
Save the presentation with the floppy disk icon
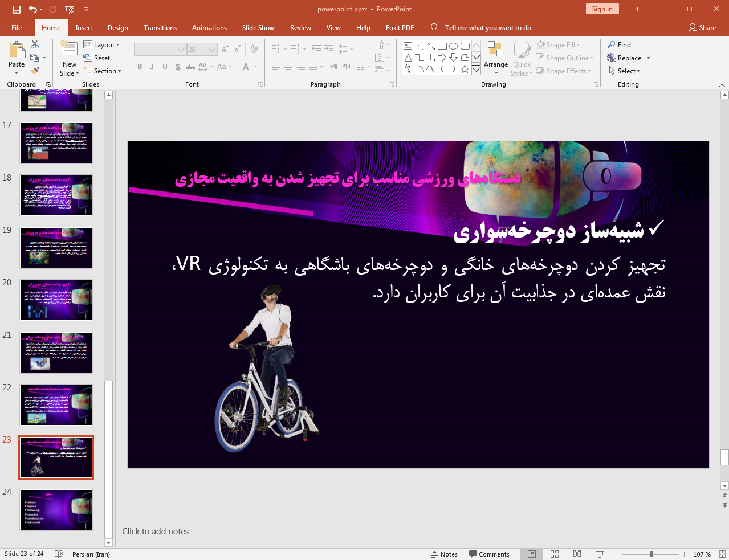pos(17,9)
